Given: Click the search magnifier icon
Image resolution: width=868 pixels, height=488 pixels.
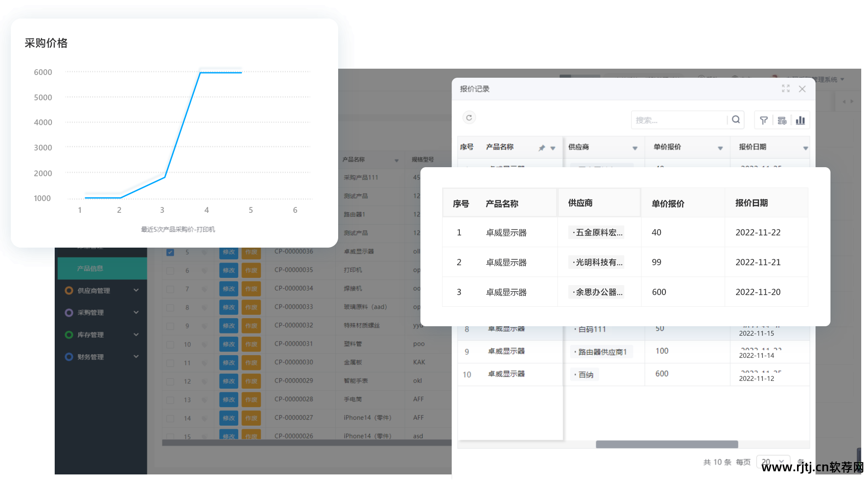Looking at the screenshot, I should click(736, 120).
